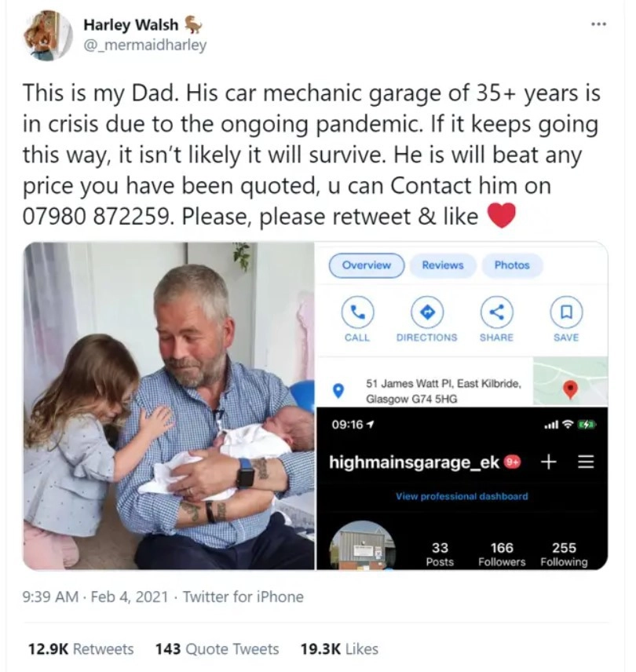Open the 255 Following list
This screenshot has height=672, width=636.
pos(564,554)
